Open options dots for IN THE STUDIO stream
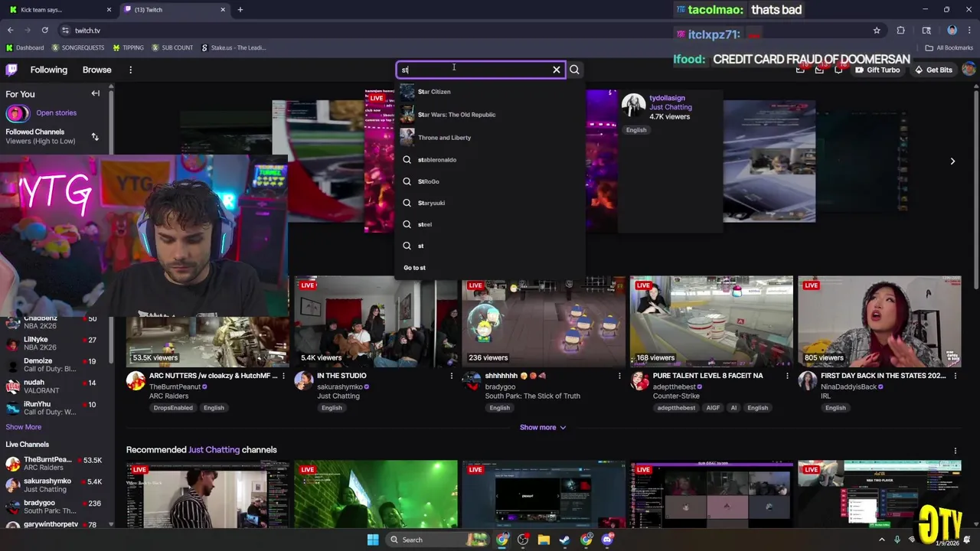The width and height of the screenshot is (980, 551). 452,376
